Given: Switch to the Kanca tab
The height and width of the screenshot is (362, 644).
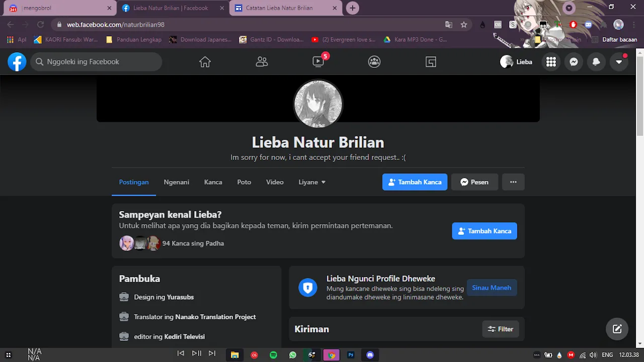Looking at the screenshot, I should [213, 182].
